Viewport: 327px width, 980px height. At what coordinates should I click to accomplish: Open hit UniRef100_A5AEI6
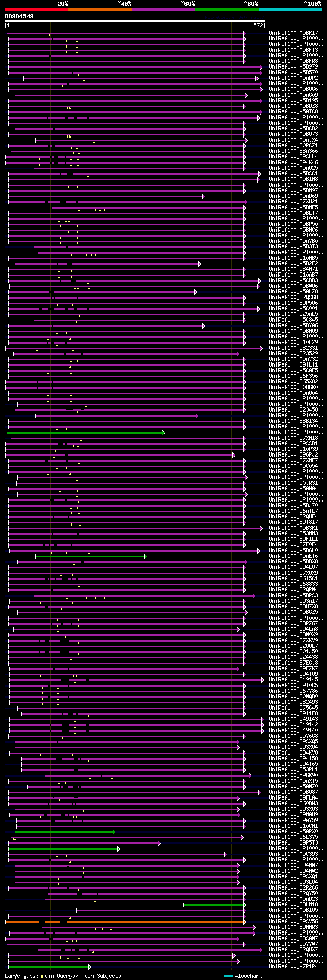pos(293,556)
